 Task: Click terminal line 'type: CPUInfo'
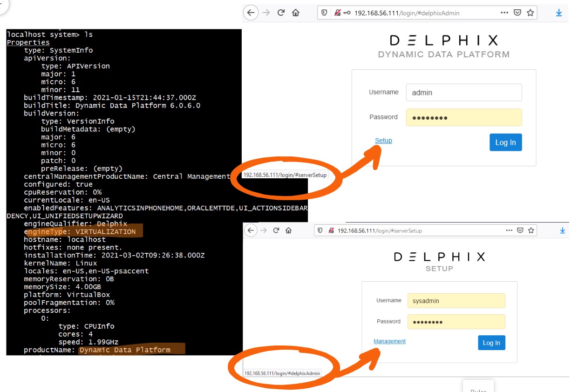pyautogui.click(x=86, y=326)
